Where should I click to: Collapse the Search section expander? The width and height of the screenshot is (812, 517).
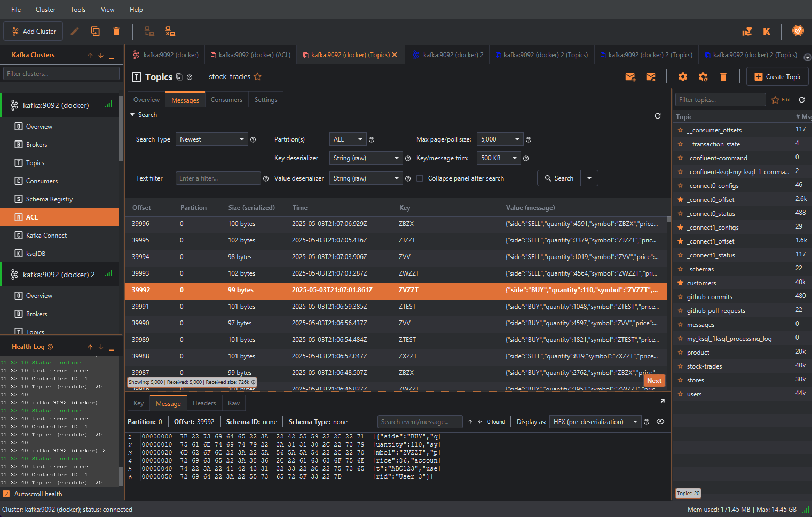tap(132, 115)
